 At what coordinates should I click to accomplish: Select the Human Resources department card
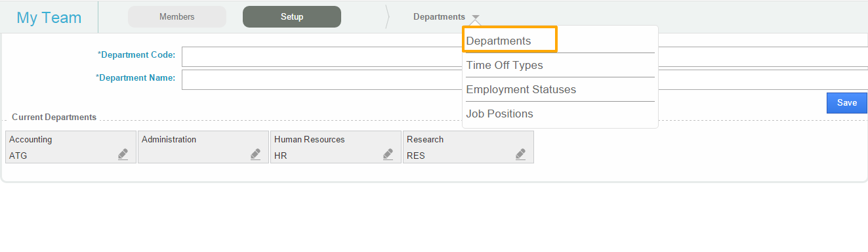click(336, 147)
